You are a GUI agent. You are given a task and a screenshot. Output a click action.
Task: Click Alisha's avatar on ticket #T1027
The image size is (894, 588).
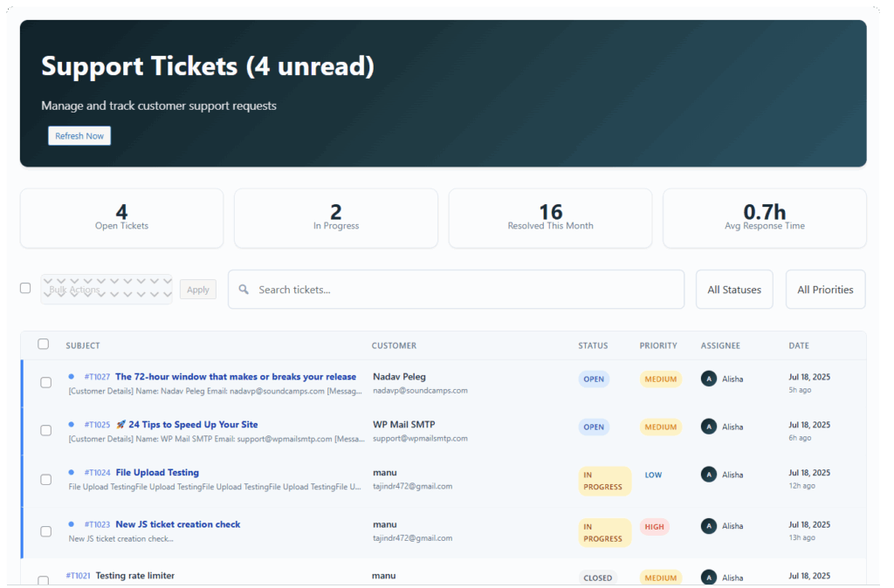tap(709, 379)
